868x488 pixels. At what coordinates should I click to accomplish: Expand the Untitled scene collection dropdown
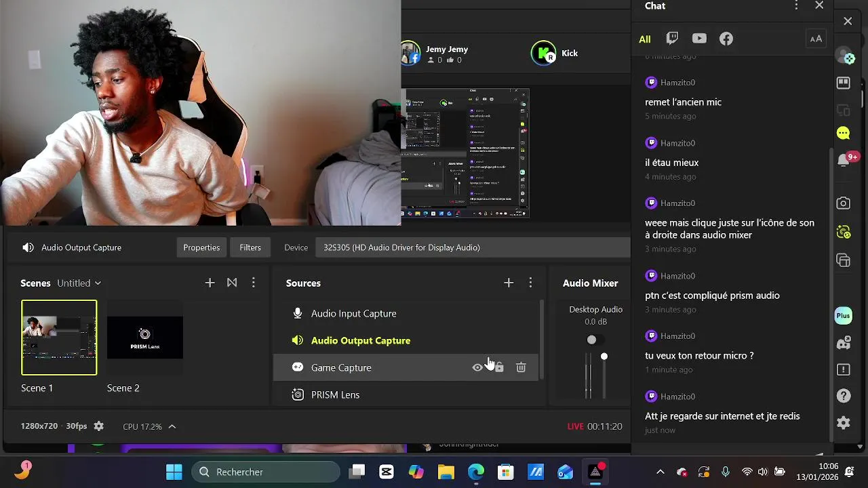[79, 283]
